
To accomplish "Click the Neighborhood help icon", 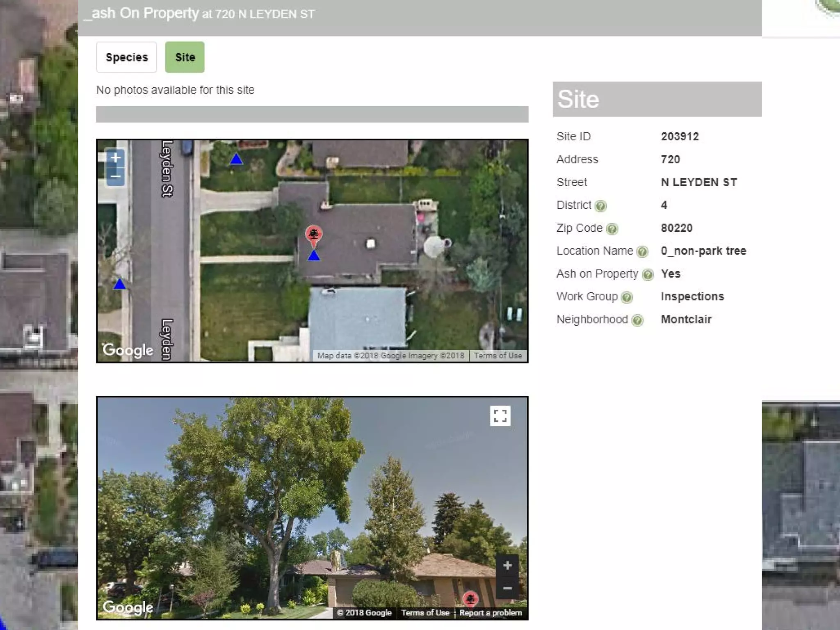I will click(637, 320).
